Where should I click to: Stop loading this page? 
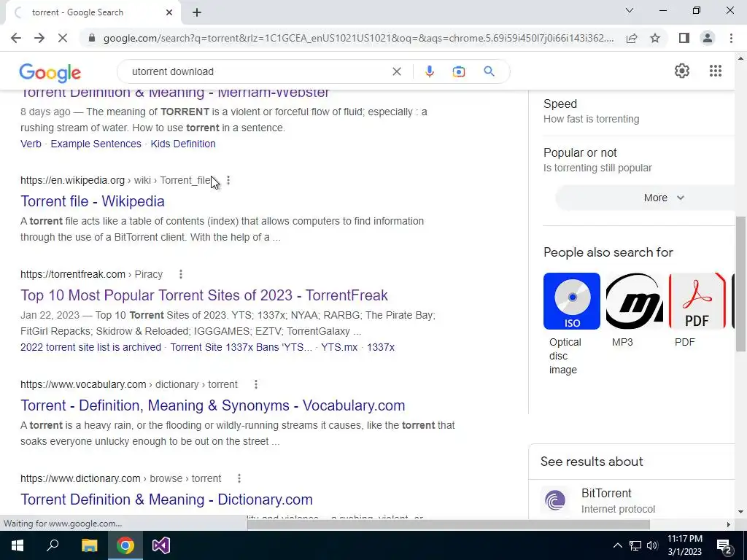(63, 38)
